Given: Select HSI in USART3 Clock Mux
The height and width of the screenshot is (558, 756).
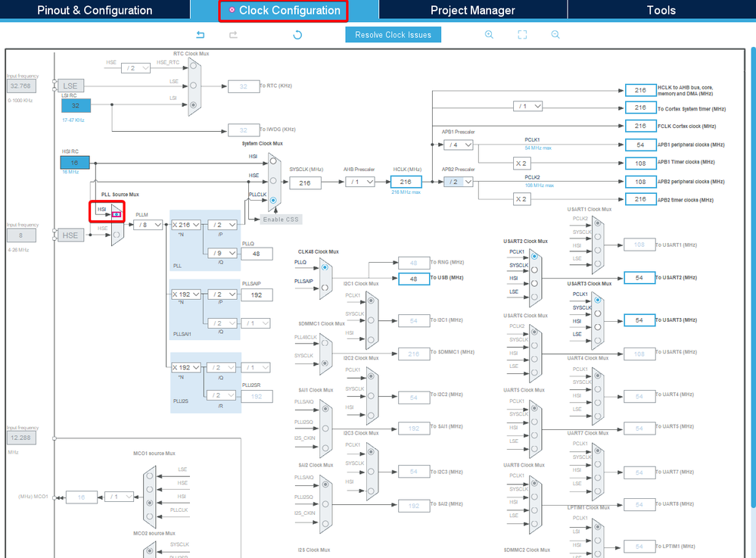Looking at the screenshot, I should (x=598, y=327).
